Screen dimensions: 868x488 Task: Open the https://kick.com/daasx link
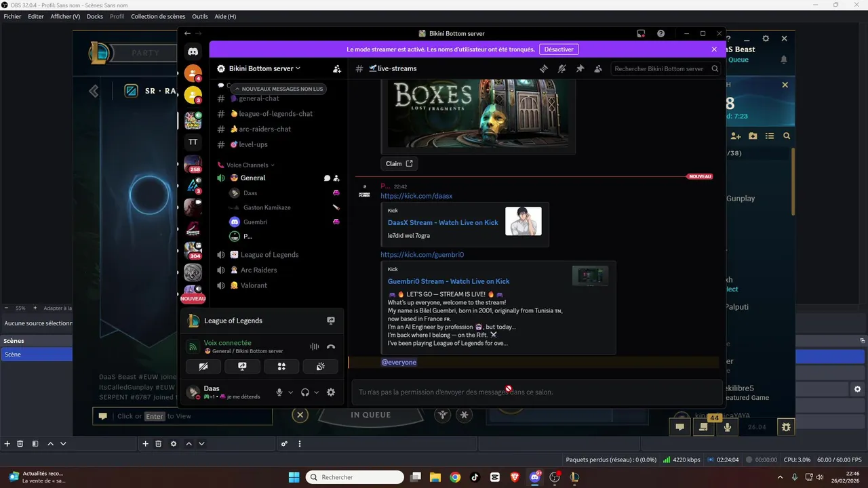click(416, 196)
